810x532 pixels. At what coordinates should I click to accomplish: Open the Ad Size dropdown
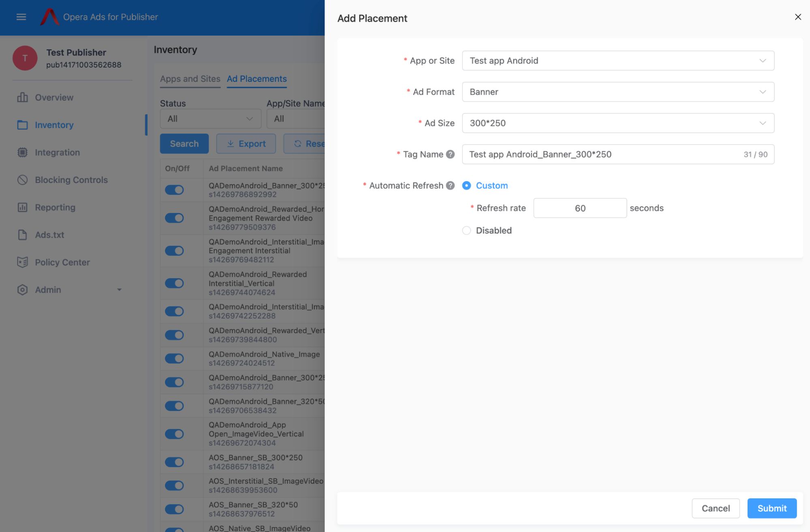point(618,123)
